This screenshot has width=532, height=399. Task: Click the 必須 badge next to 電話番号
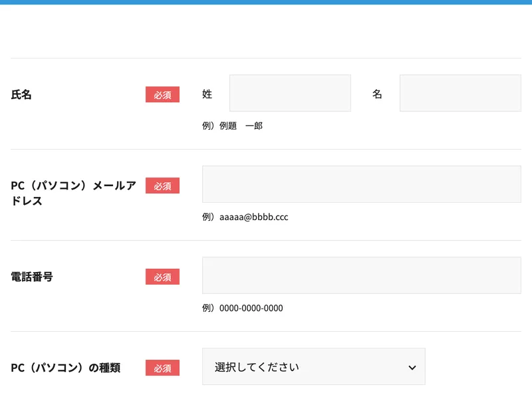pos(162,277)
